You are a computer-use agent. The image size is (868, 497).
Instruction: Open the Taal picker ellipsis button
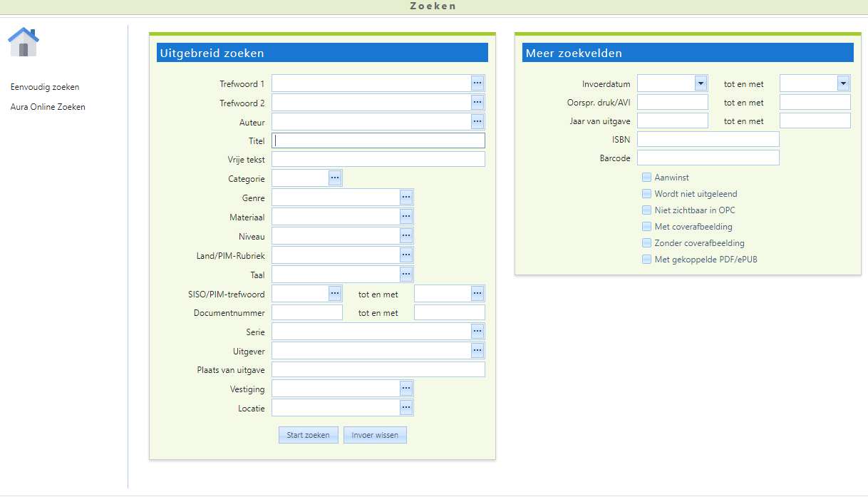pos(406,274)
